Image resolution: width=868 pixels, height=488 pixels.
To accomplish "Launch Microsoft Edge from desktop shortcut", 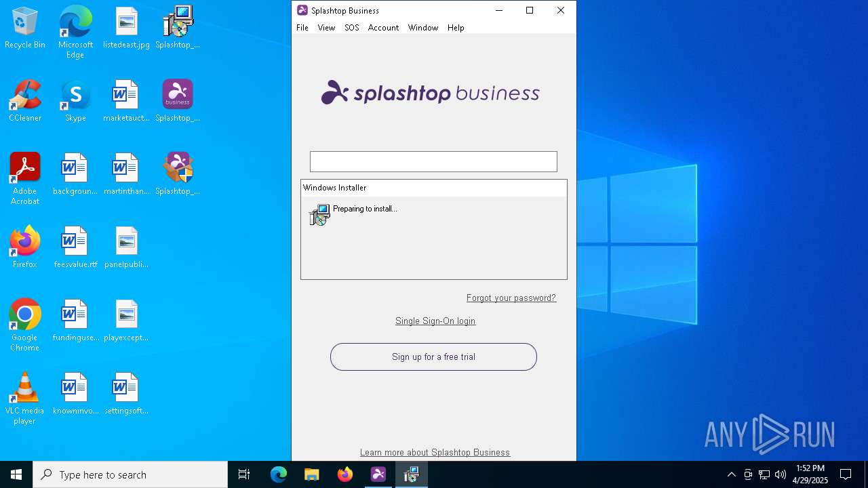I will [75, 33].
